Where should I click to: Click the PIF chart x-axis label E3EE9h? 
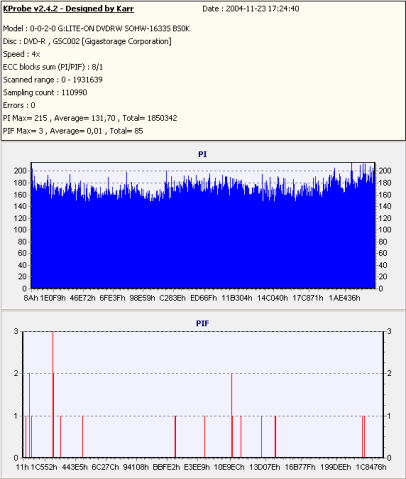[197, 467]
